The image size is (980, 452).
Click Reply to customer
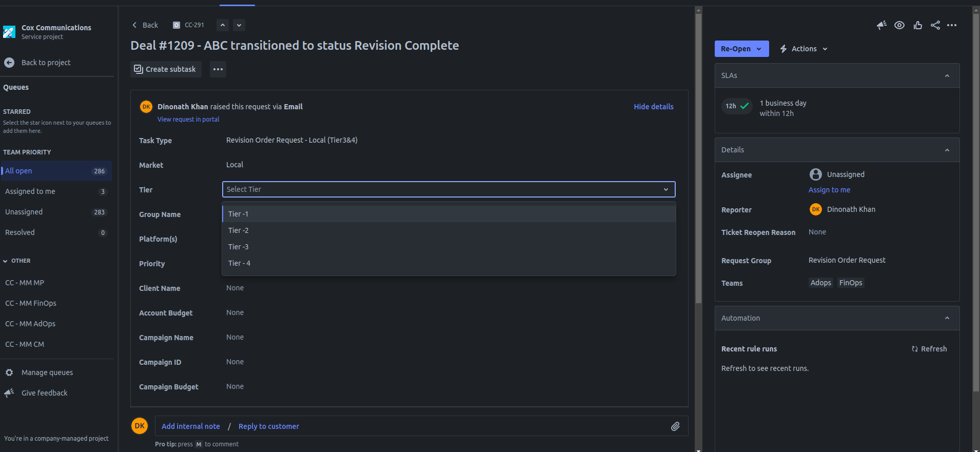pyautogui.click(x=269, y=426)
